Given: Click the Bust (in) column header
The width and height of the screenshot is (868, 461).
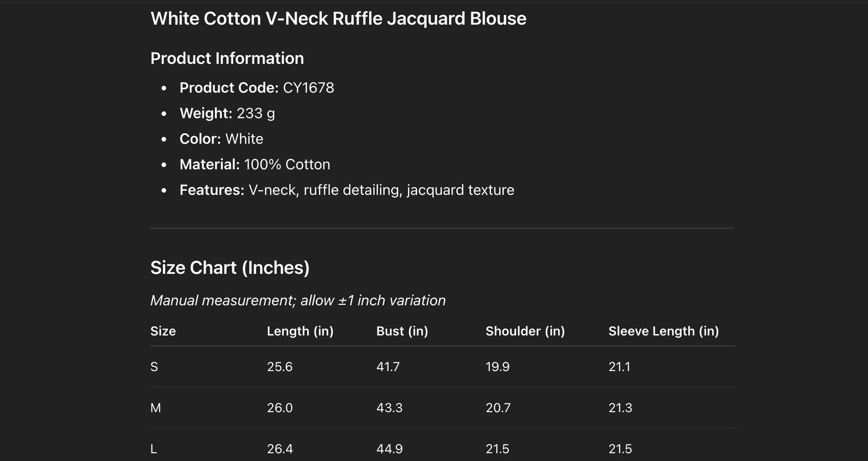Looking at the screenshot, I should pos(402,331).
